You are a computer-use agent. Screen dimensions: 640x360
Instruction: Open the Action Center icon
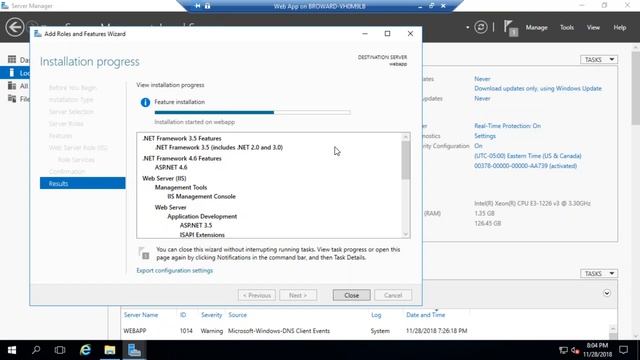[x=623, y=350]
